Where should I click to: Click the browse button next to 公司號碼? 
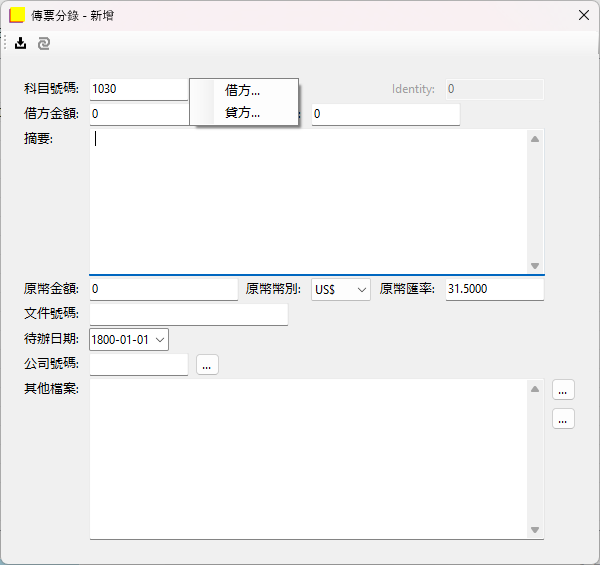(207, 365)
